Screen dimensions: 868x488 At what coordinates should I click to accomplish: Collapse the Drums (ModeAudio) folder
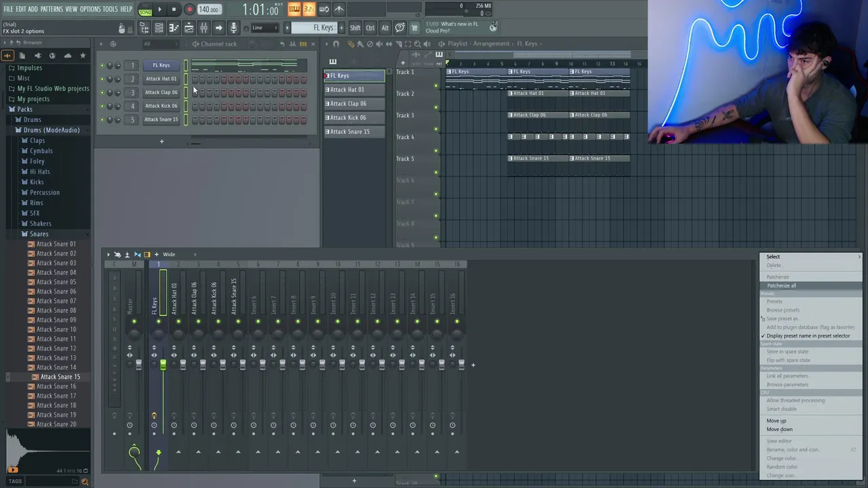pos(52,130)
